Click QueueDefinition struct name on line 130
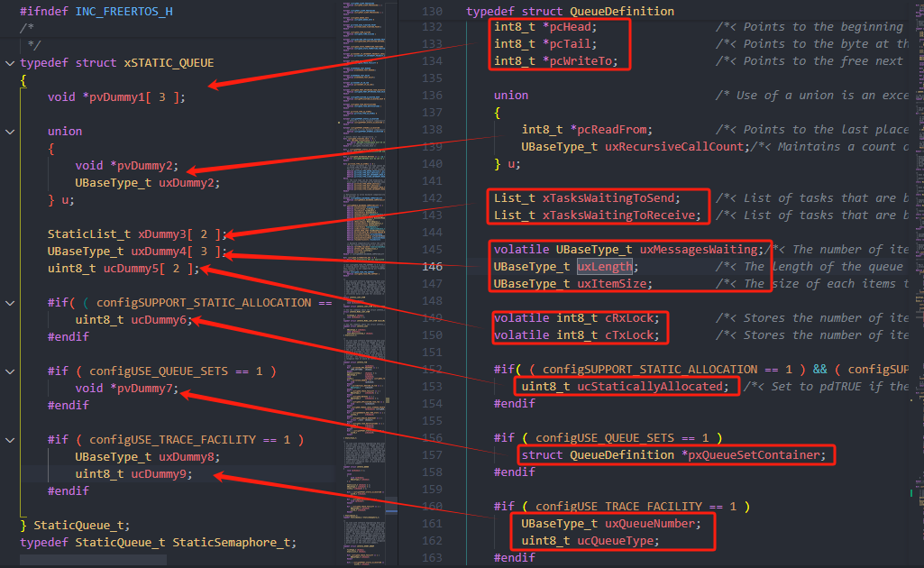 click(x=622, y=11)
